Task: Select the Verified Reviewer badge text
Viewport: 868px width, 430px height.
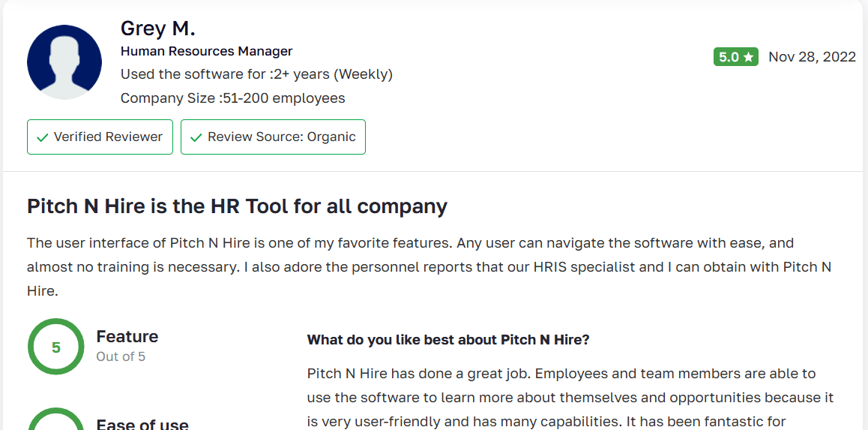Action: click(108, 137)
